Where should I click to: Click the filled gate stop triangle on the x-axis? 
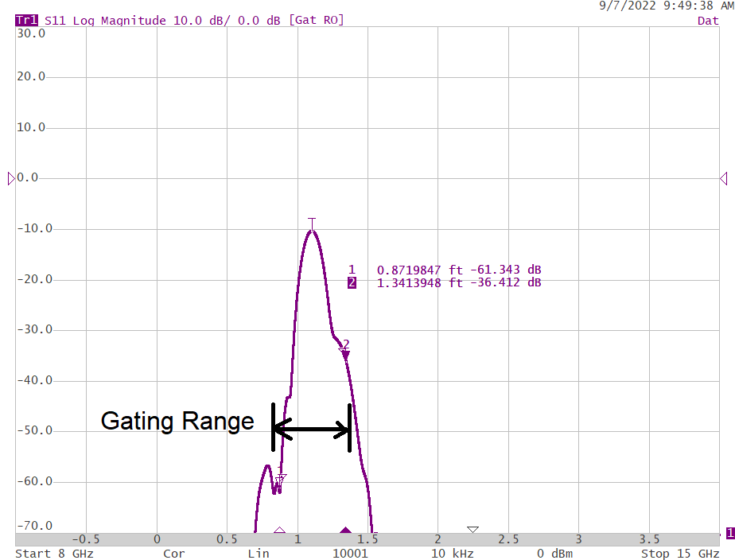pyautogui.click(x=345, y=530)
